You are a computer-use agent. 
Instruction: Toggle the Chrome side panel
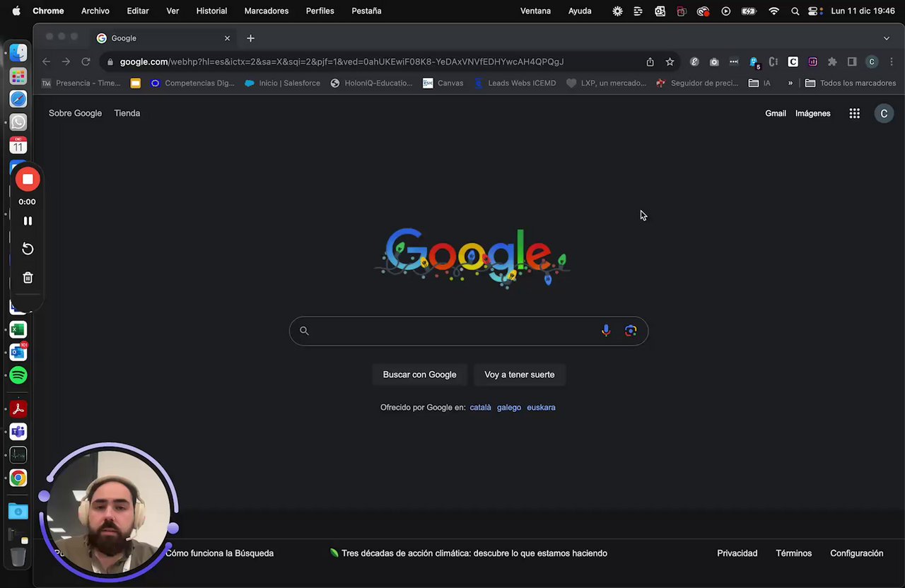(x=852, y=61)
